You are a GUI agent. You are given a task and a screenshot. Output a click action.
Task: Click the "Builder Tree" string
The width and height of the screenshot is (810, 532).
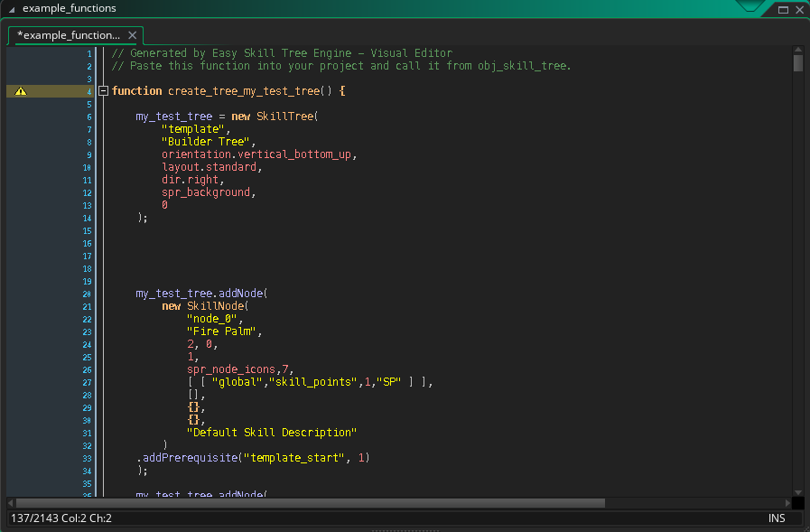[x=206, y=142]
